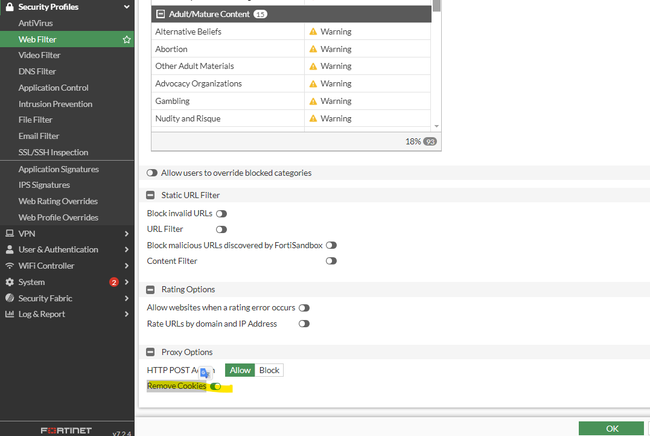The width and height of the screenshot is (650, 436).
Task: Click the System gear icon
Action: tap(9, 282)
